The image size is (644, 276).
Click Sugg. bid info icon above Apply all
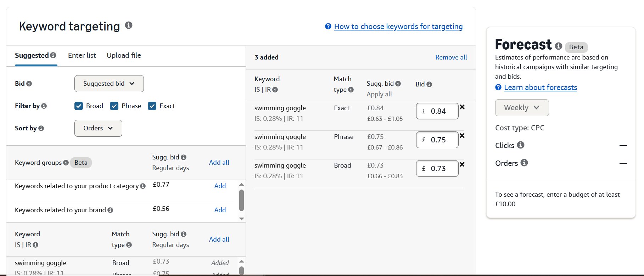point(398,84)
